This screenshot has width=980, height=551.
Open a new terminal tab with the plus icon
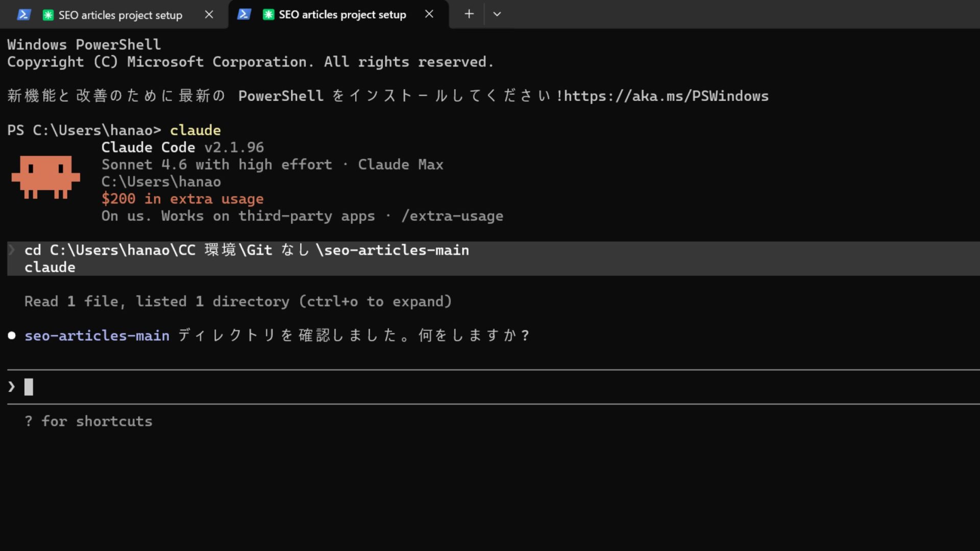click(468, 14)
